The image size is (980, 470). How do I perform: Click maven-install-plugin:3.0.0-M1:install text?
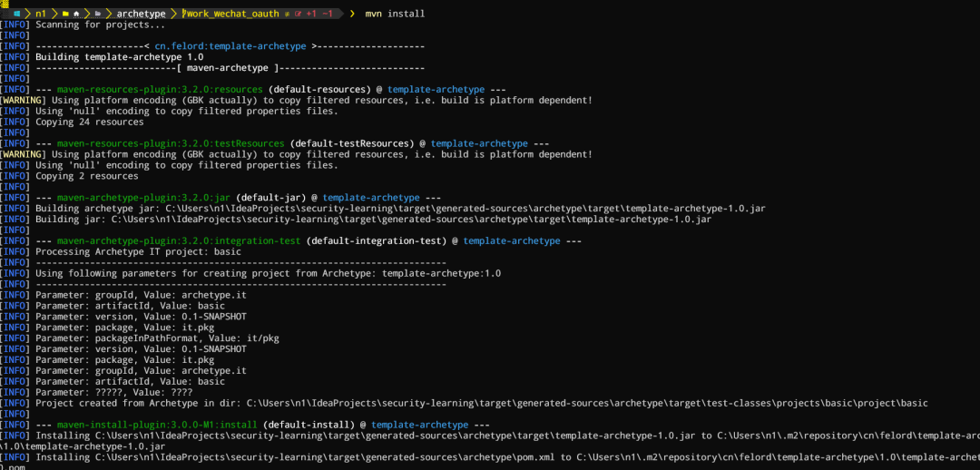coord(157,425)
